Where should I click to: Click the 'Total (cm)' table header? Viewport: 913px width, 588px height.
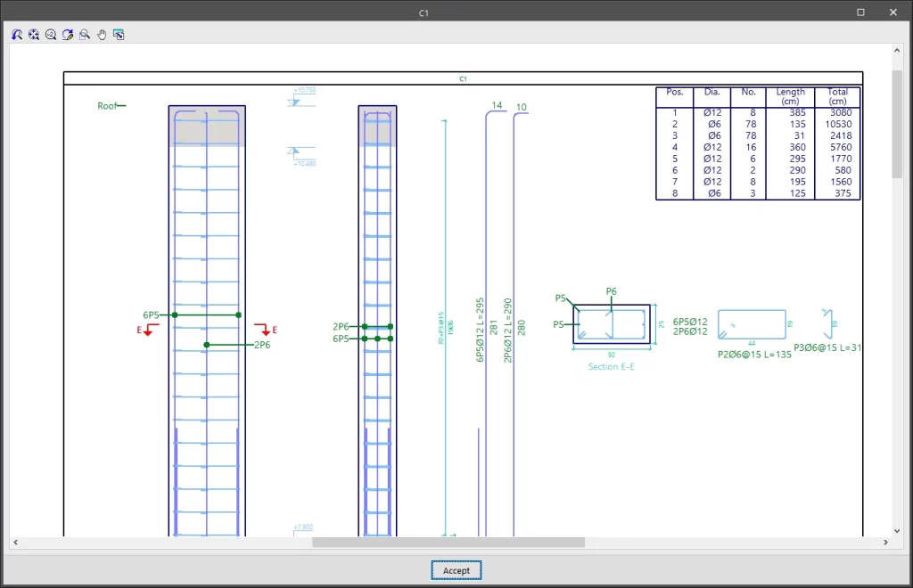pos(837,96)
